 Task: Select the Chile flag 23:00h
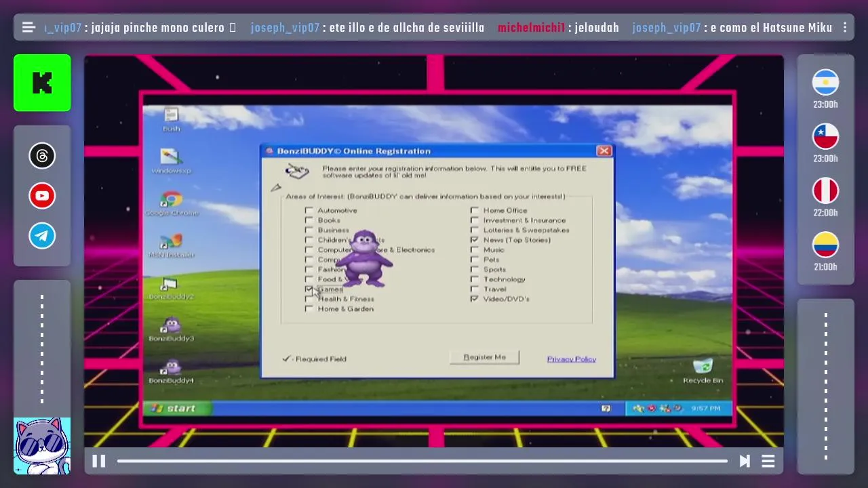825,136
